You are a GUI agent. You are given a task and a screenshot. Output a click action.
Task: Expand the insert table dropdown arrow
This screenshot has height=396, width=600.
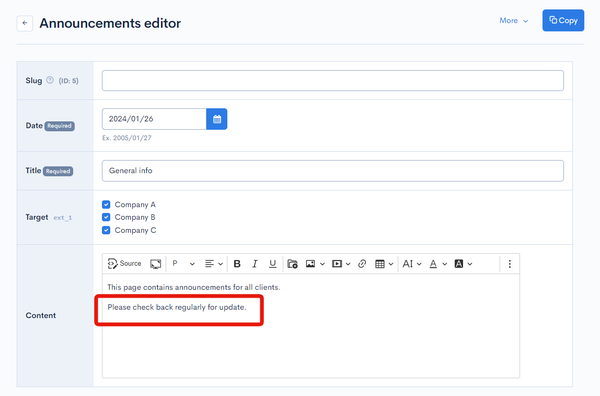[x=391, y=264]
